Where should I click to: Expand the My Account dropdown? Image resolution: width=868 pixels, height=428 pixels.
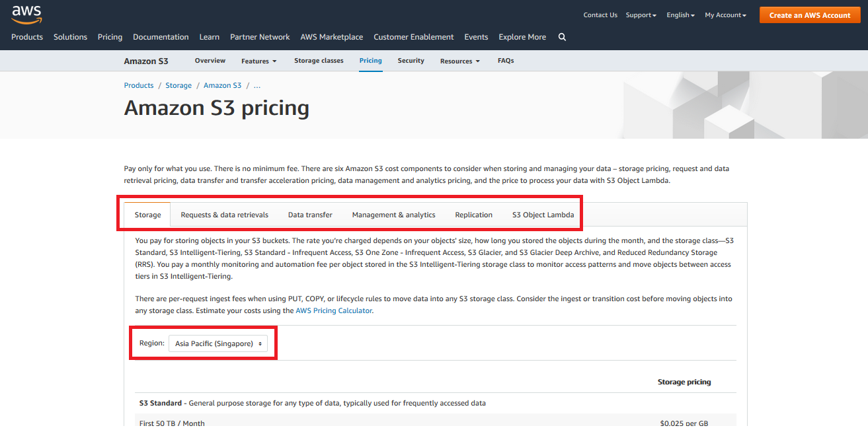tap(725, 15)
